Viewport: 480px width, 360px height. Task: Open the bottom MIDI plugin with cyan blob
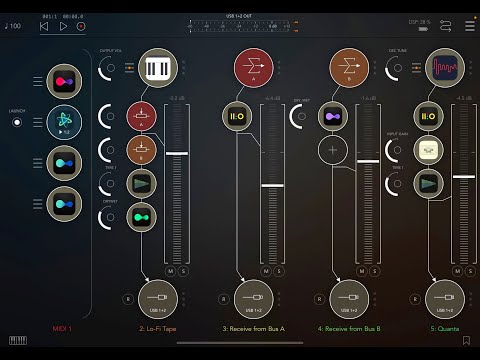64,204
